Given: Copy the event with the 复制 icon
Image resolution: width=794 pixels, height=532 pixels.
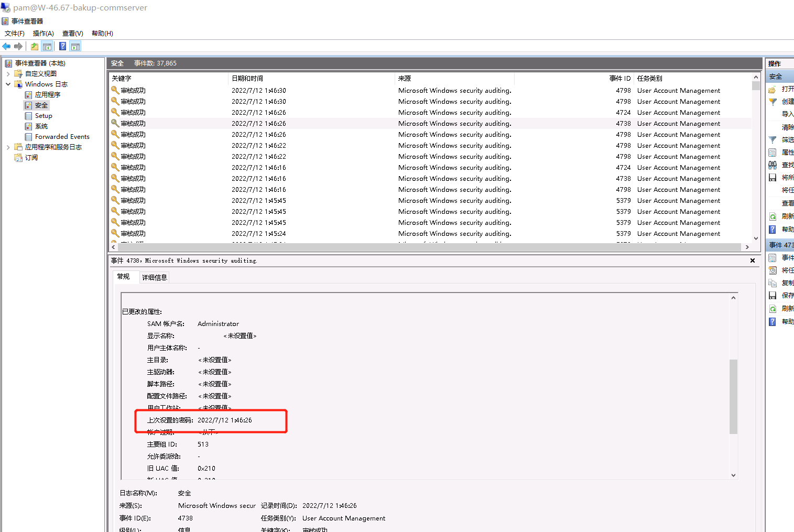Looking at the screenshot, I should coord(772,283).
